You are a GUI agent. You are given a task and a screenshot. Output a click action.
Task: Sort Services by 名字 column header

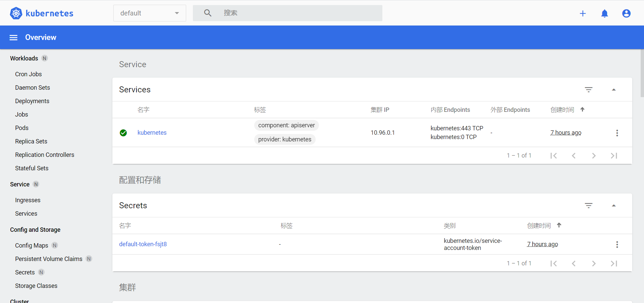click(144, 110)
